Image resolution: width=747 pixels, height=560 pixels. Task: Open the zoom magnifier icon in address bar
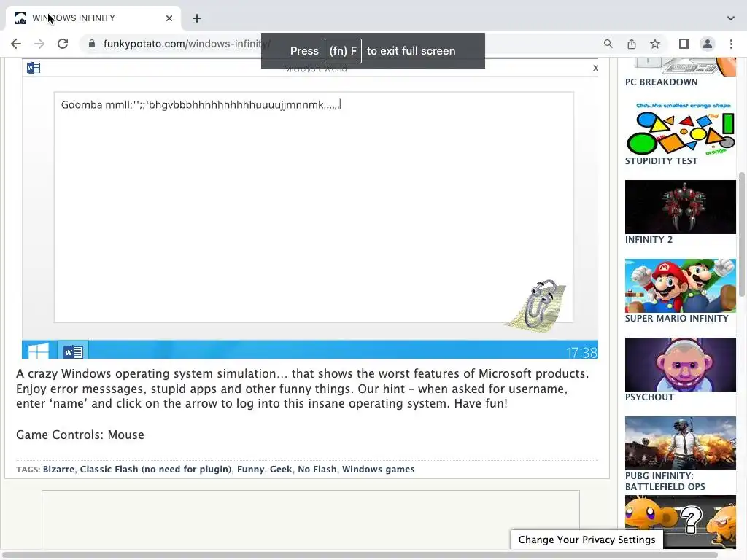coord(608,44)
